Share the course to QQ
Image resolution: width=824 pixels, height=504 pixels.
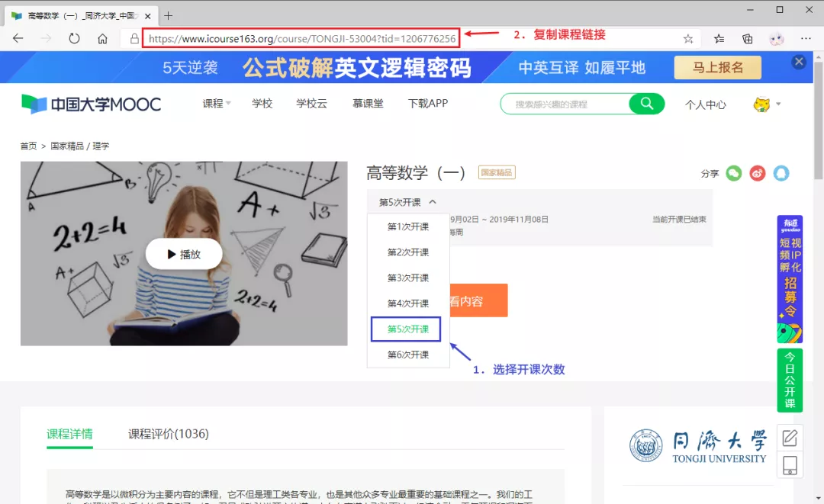(x=781, y=174)
